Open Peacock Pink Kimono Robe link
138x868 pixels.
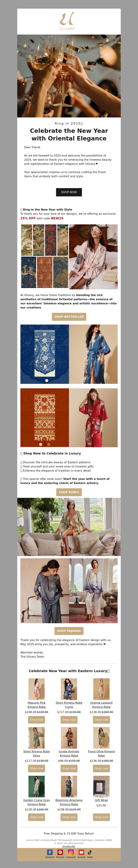tap(37, 705)
